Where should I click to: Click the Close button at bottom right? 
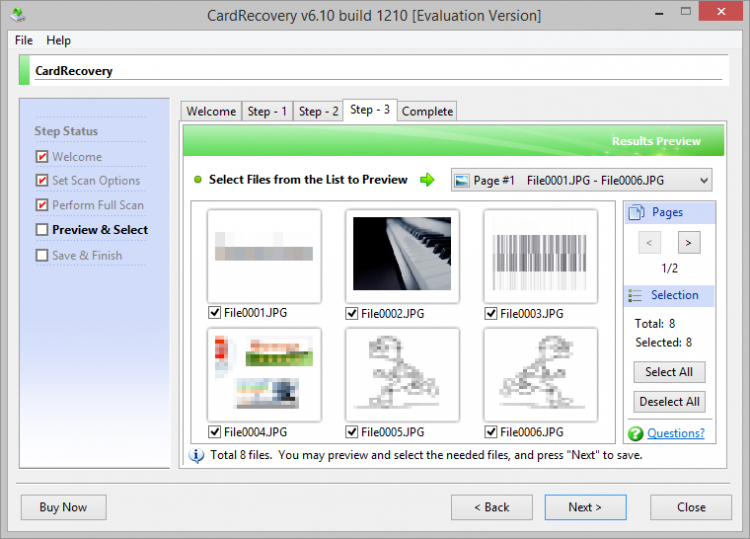pyautogui.click(x=691, y=507)
